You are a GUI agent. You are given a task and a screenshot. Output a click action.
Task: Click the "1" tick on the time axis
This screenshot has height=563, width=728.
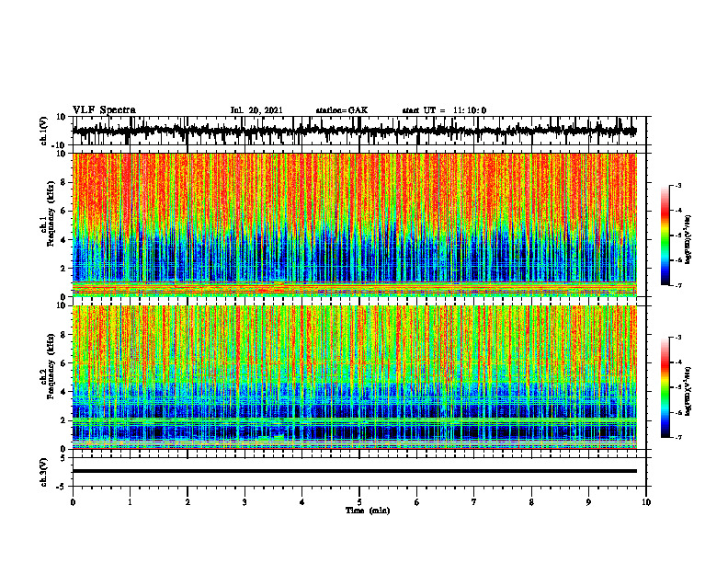130,502
